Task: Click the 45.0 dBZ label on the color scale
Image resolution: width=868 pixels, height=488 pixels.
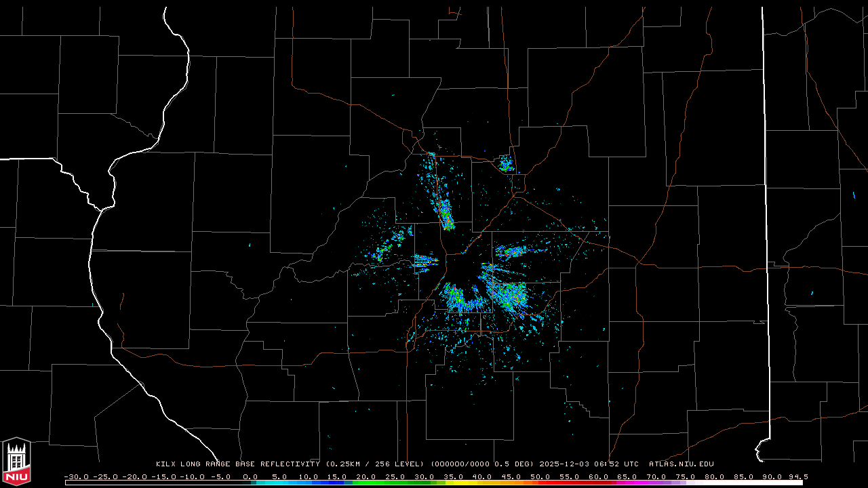Action: pos(511,476)
